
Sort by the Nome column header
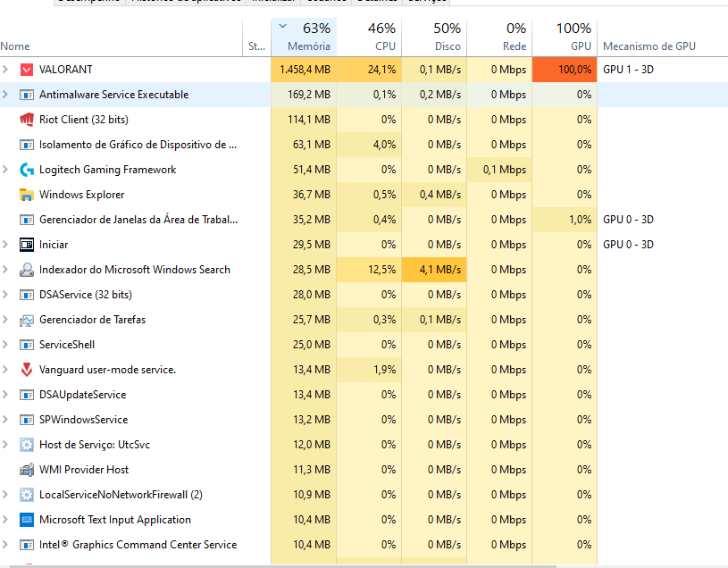point(121,38)
